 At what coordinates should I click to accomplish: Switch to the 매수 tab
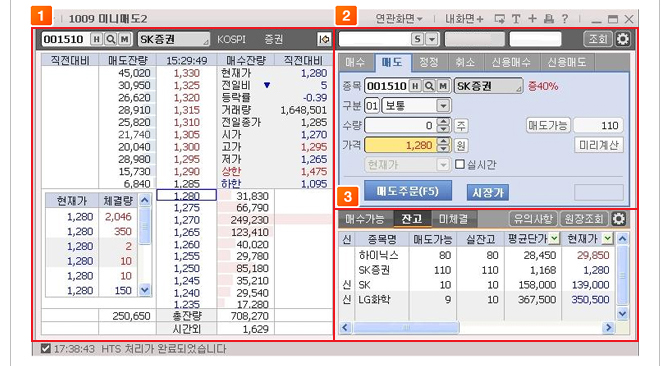356,62
